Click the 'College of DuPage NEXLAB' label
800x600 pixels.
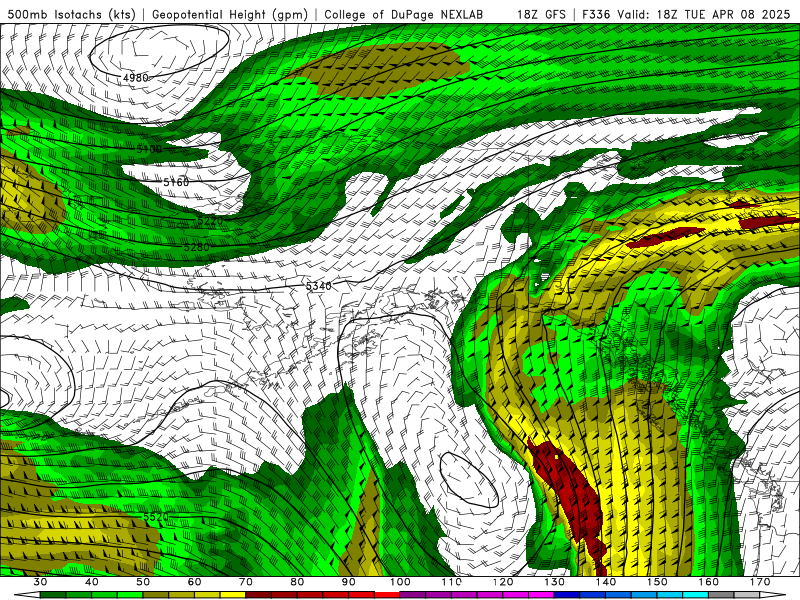tap(404, 15)
